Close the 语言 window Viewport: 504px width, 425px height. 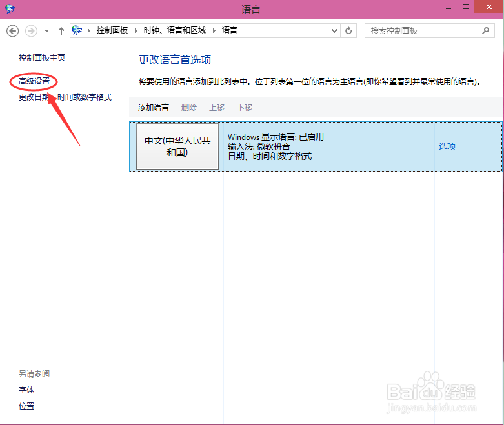click(x=489, y=6)
